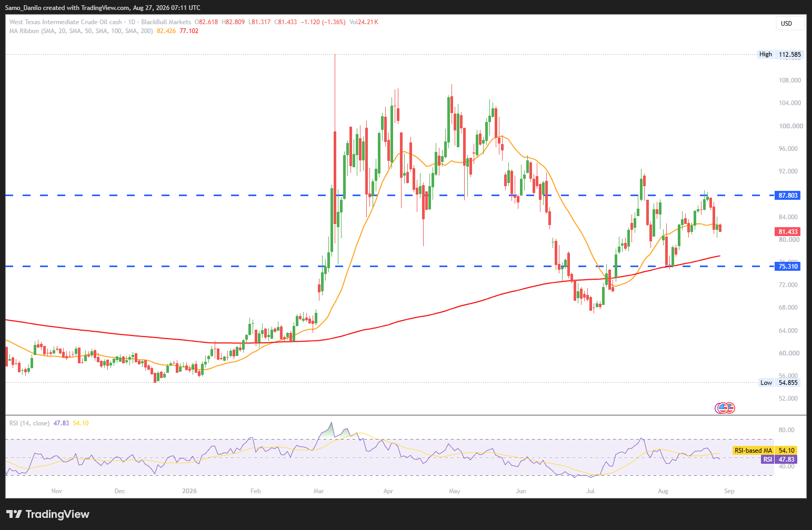Viewport: 812px width, 530px height.
Task: Click the Aug label on the time axis
Action: click(663, 491)
